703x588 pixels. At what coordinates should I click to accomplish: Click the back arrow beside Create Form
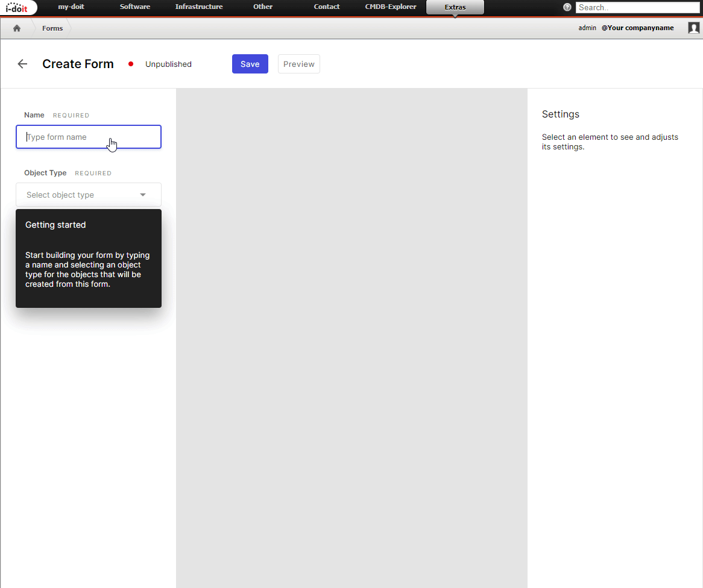pyautogui.click(x=22, y=64)
